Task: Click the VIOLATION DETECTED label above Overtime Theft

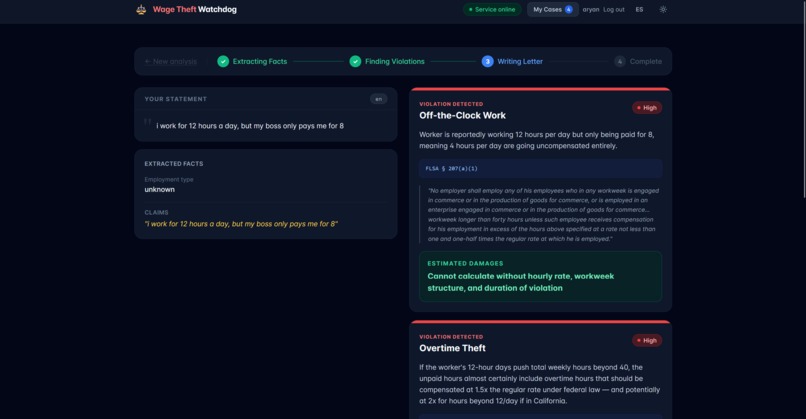Action: pyautogui.click(x=451, y=337)
